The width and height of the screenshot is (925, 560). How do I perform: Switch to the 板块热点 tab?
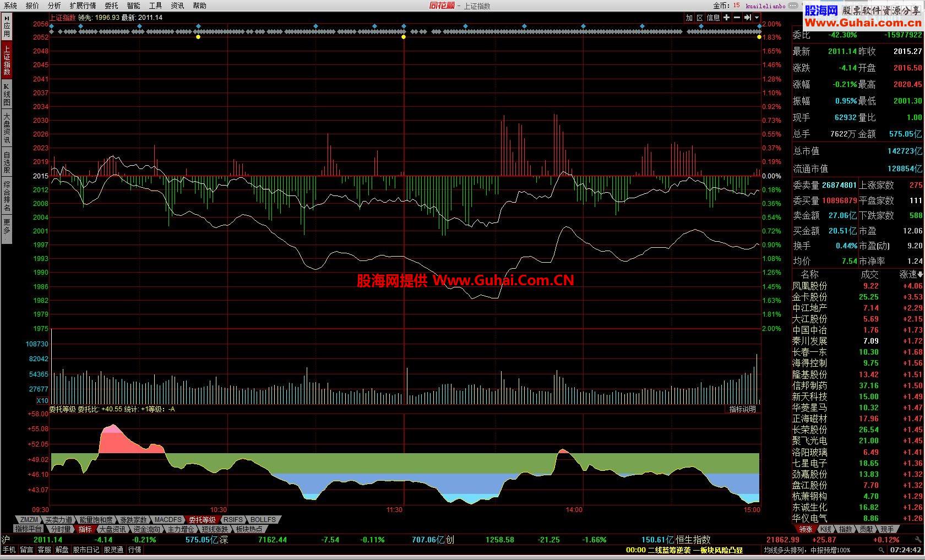(x=249, y=529)
